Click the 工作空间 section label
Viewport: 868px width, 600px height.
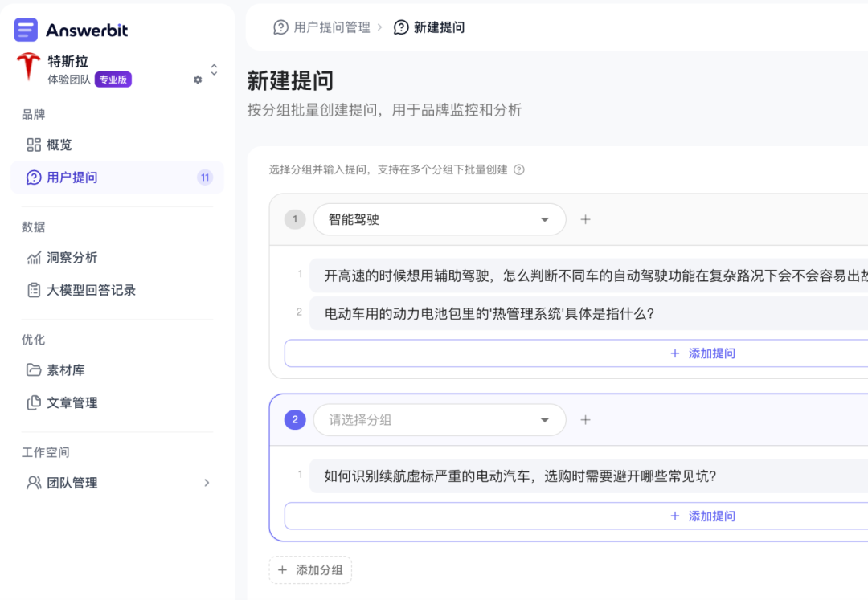[45, 452]
